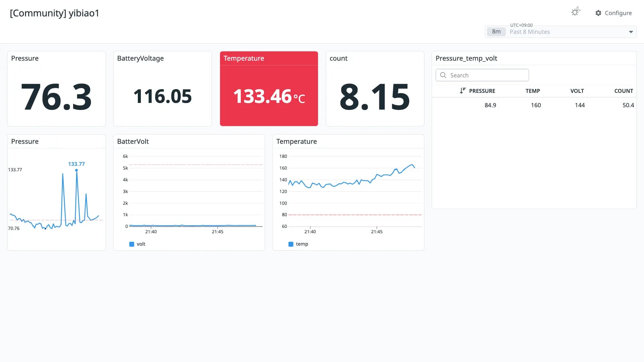This screenshot has height=362, width=644.
Task: Click the 160 temp table cell
Action: 536,105
